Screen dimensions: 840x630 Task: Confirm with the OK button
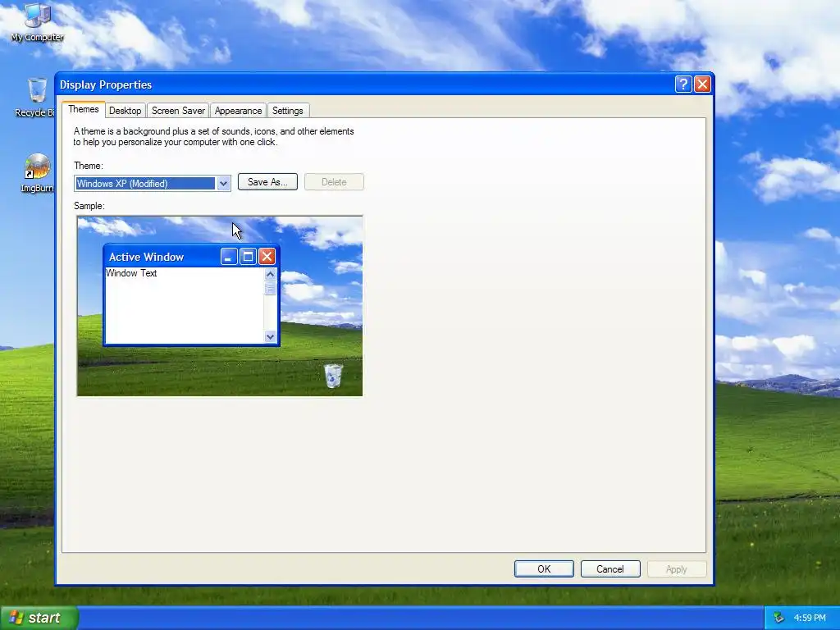[544, 569]
